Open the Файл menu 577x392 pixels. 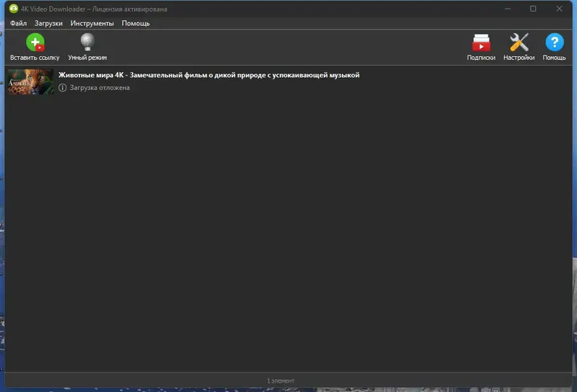[19, 23]
